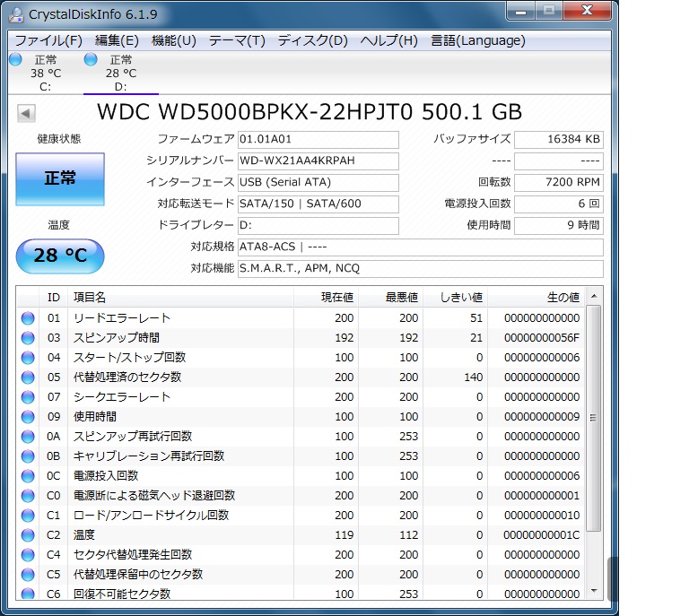This screenshot has width=689, height=616.
Task: Click status orb for row C5 代替処理保留中のセクタ数
Action: pyautogui.click(x=28, y=575)
